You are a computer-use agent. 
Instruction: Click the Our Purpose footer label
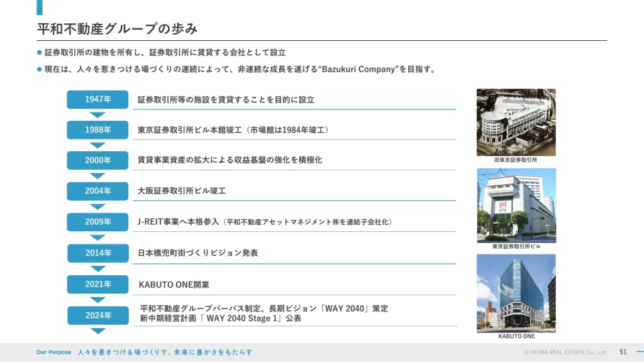point(53,353)
